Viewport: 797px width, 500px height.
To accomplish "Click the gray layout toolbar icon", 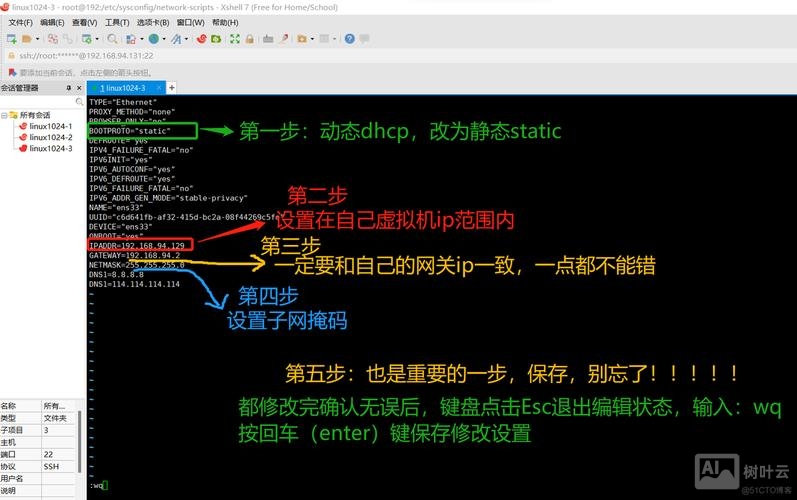I will (324, 39).
